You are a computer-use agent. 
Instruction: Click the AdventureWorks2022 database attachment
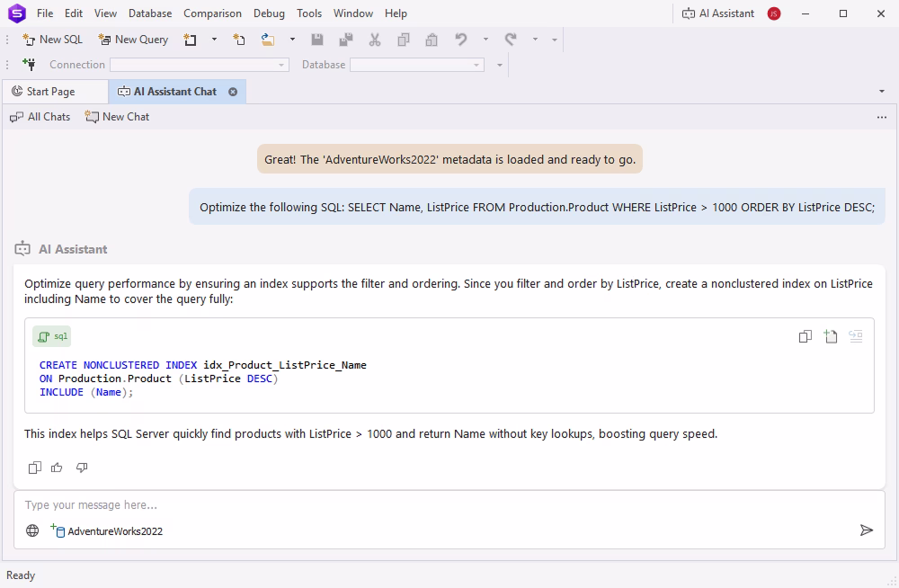(x=107, y=530)
